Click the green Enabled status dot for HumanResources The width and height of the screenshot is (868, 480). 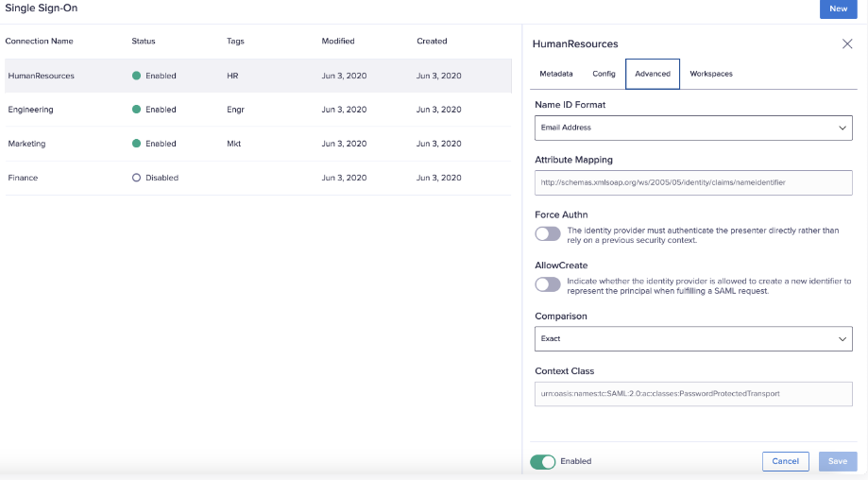pos(137,76)
